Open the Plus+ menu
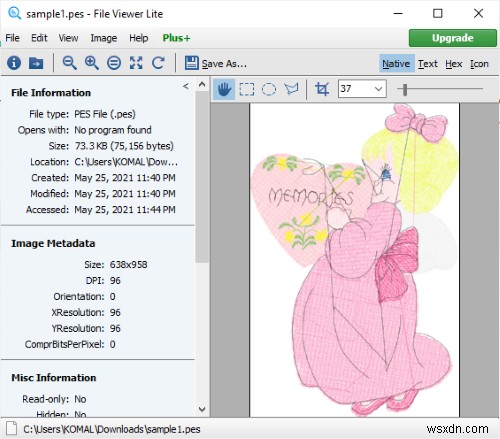500x439 pixels. (x=176, y=38)
